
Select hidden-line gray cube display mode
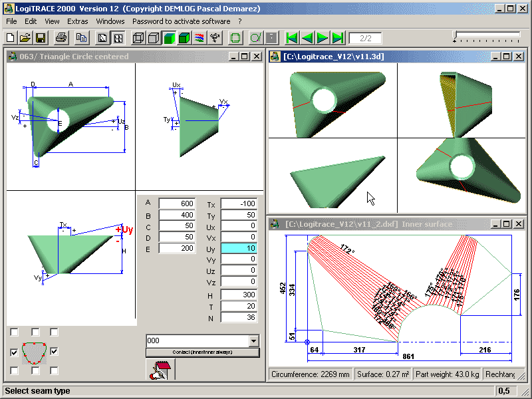pos(154,38)
